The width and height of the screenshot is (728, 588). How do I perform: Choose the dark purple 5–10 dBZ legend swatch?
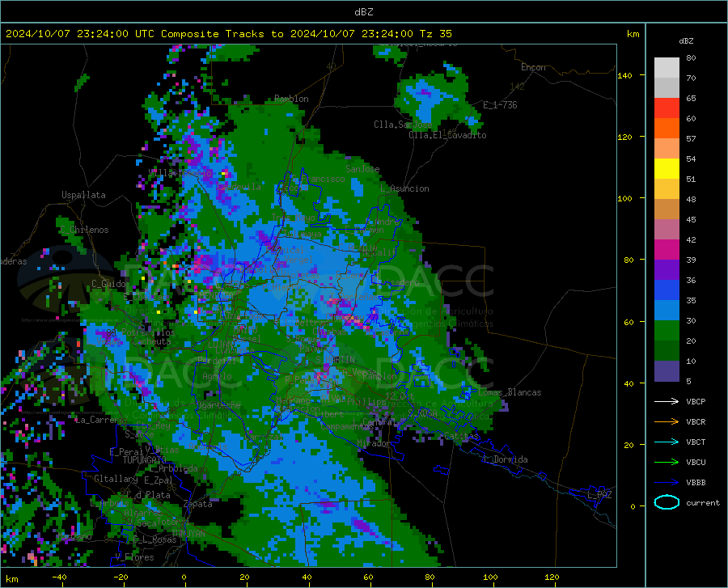click(x=667, y=371)
